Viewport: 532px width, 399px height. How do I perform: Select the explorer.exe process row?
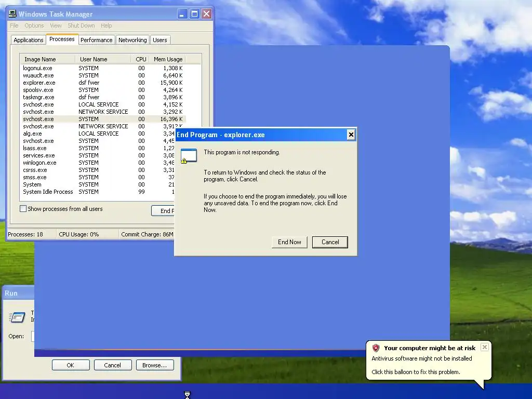click(103, 83)
